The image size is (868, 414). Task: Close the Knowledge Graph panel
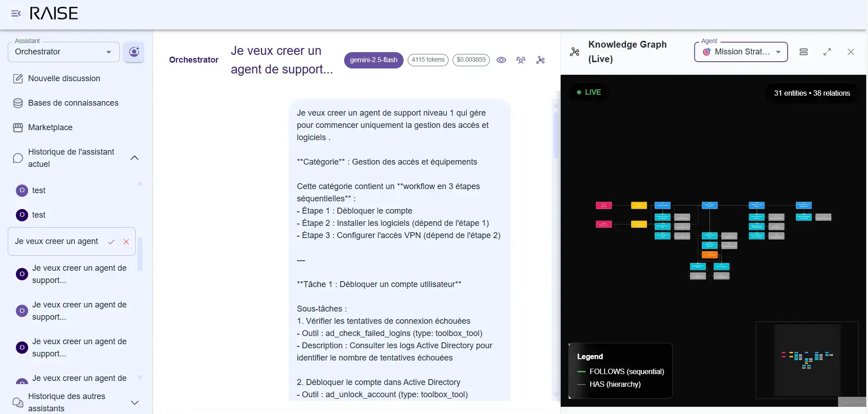click(851, 52)
